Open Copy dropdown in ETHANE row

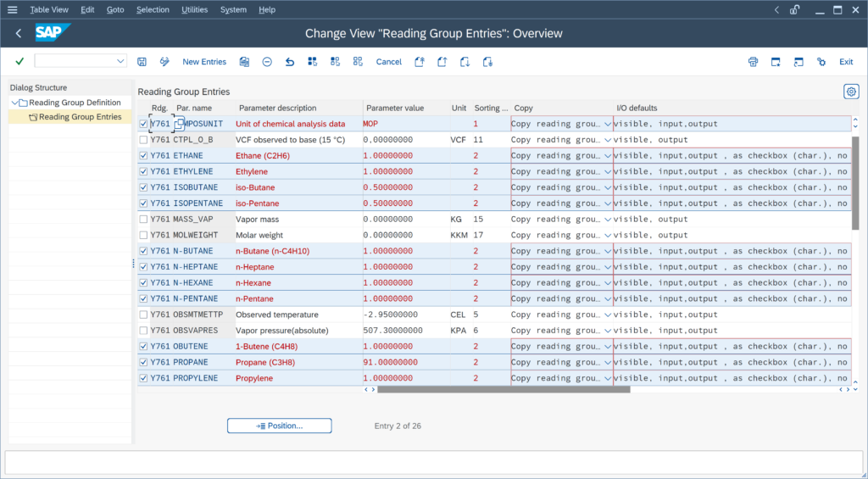607,156
